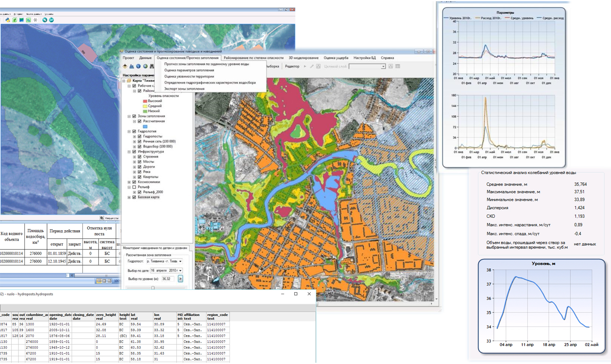Expand the Водосбор (100 000) layer node
Screen dimensions: 611x364
point(134,147)
